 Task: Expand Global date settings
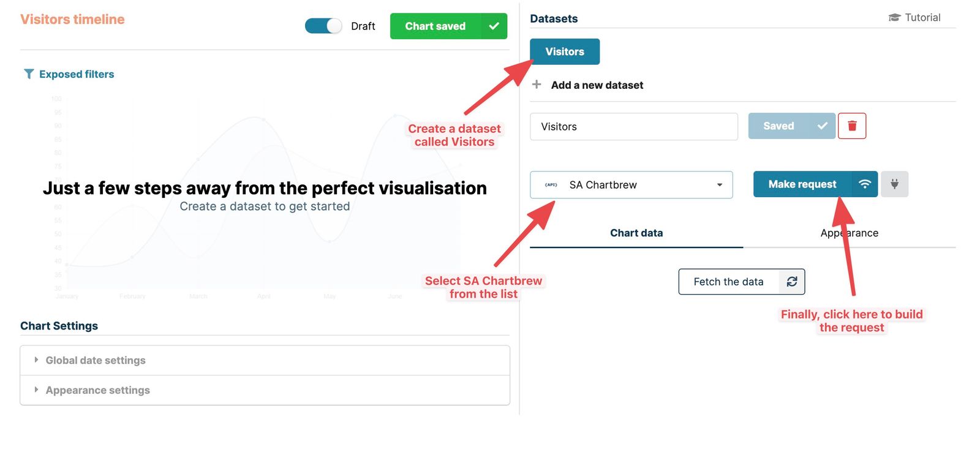pyautogui.click(x=96, y=360)
